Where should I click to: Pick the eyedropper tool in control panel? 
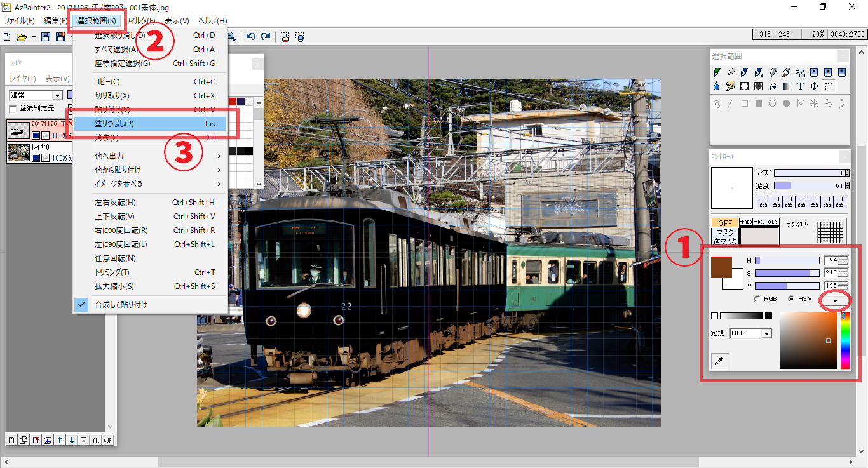(x=719, y=361)
